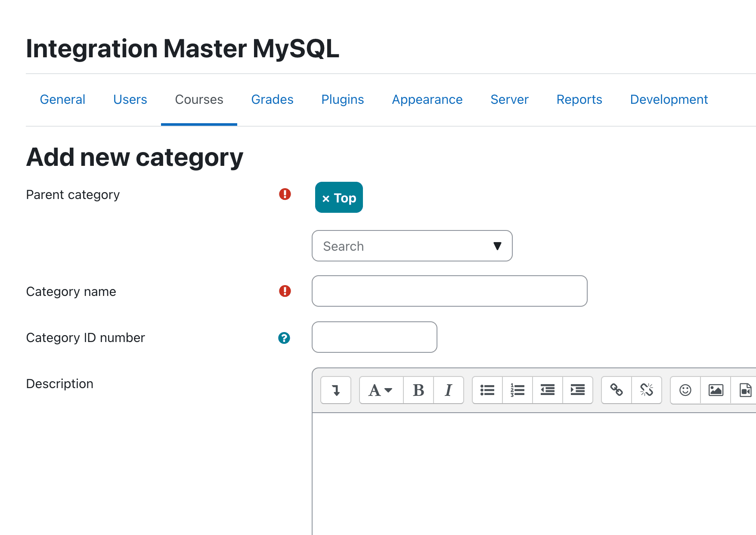Show more editor toolbar buttons
Screen dimensions: 756x535
pyautogui.click(x=336, y=390)
